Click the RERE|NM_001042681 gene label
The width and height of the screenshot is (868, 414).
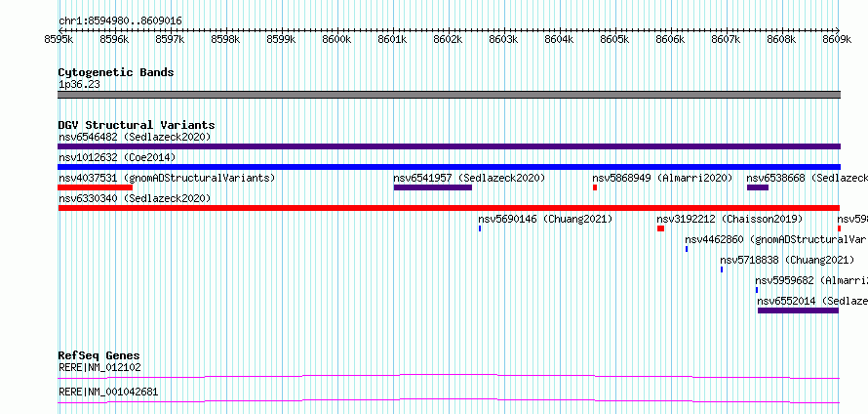click(108, 392)
